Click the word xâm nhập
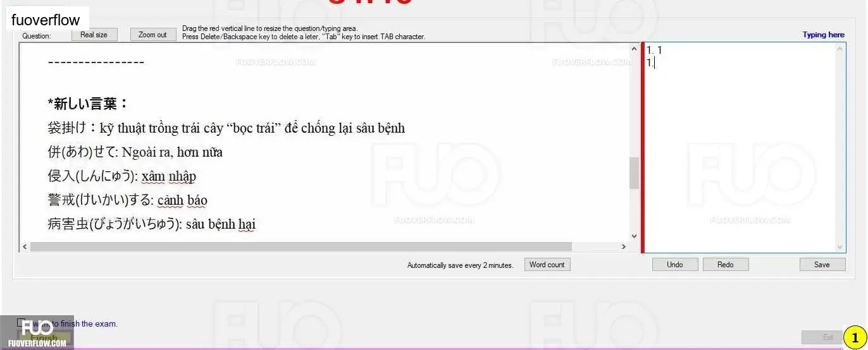 tap(169, 176)
